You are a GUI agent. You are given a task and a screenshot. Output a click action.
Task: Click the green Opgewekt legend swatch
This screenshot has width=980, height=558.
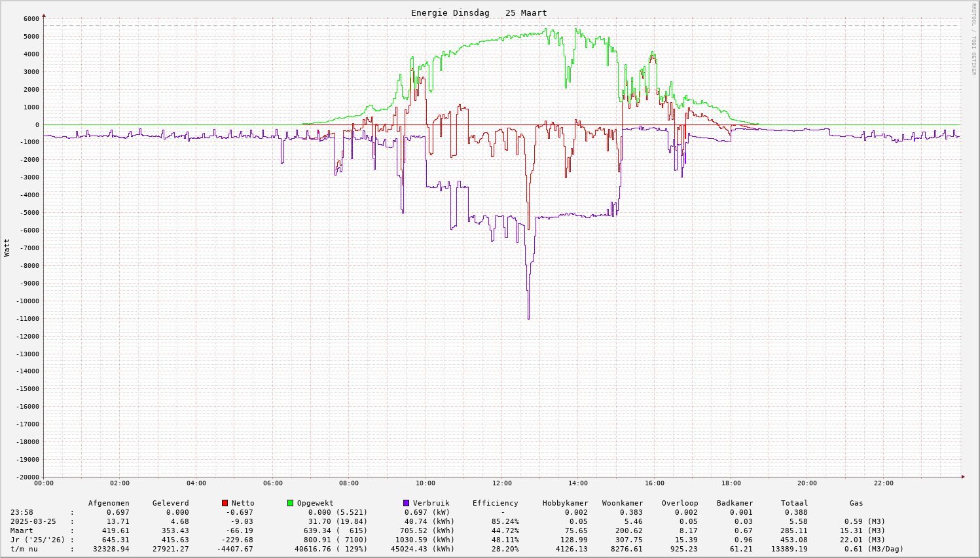coord(290,503)
